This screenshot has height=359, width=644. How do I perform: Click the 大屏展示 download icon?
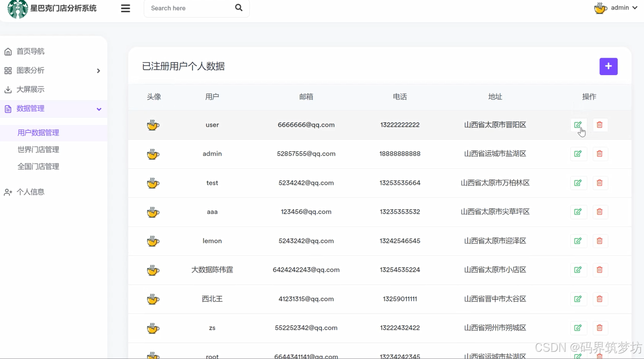(x=8, y=90)
